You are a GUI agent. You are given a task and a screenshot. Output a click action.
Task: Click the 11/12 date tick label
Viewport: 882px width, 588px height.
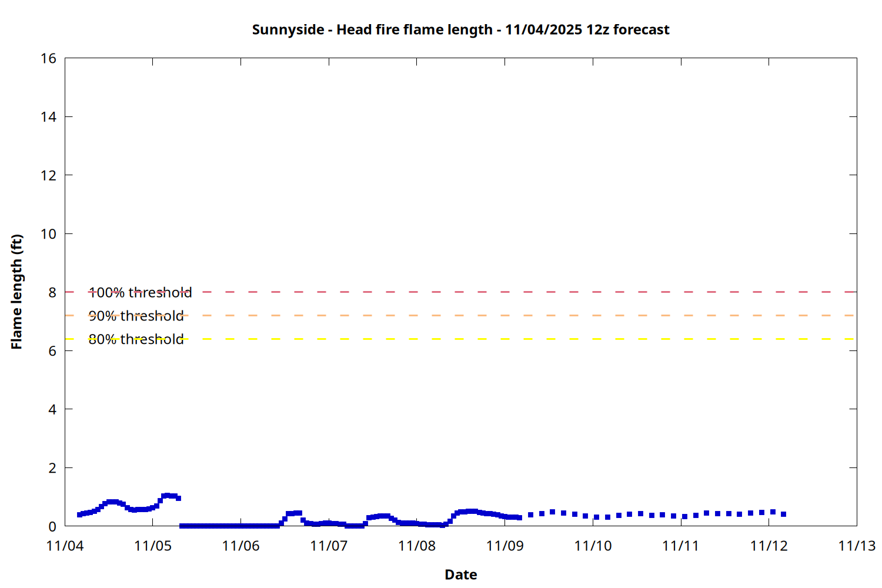(769, 546)
